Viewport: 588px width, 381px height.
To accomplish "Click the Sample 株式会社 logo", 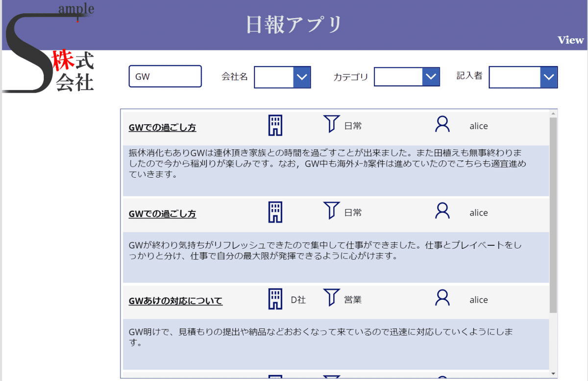I will pyautogui.click(x=48, y=48).
